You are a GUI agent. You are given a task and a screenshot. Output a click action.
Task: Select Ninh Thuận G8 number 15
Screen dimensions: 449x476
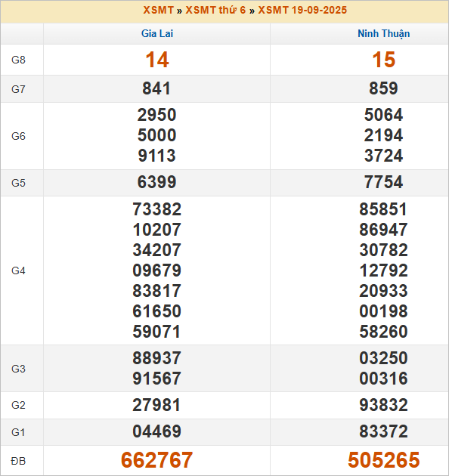coord(384,60)
